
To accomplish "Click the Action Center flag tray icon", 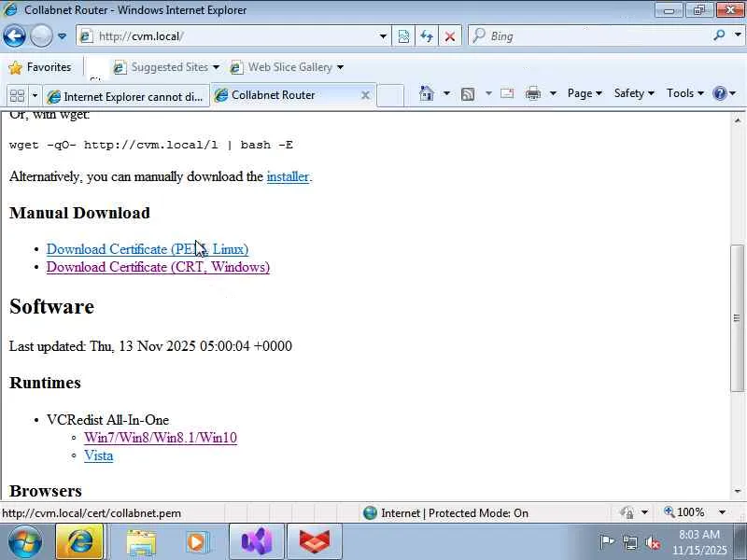I will 606,542.
